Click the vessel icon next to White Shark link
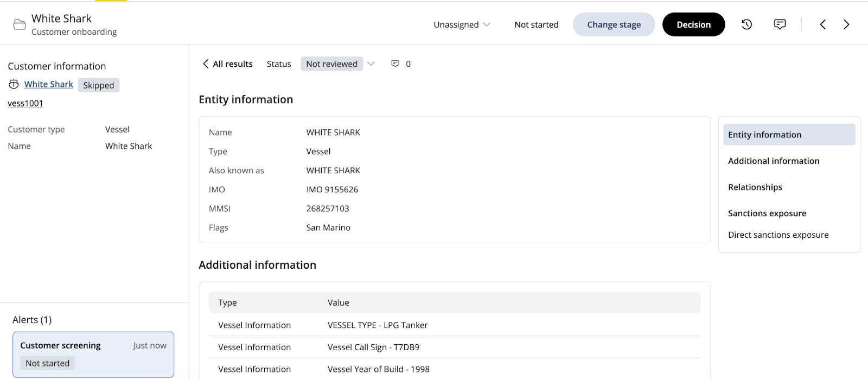This screenshot has width=868, height=379. coord(14,84)
